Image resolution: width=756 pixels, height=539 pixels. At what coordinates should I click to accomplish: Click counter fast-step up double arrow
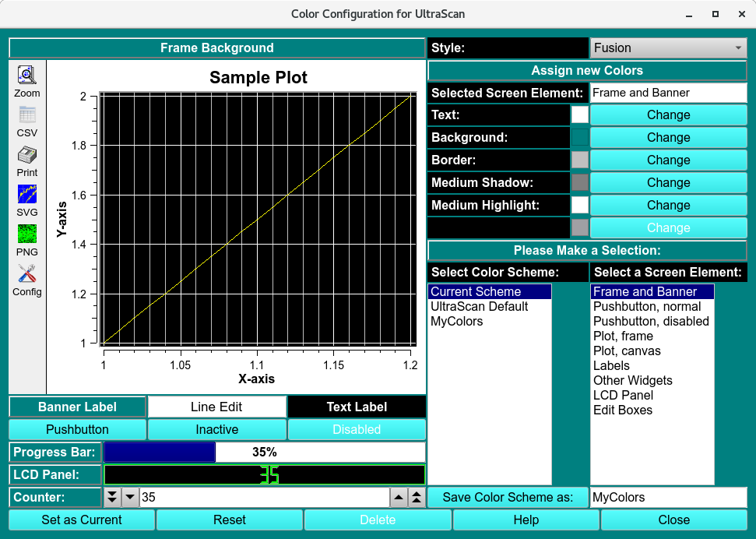click(x=417, y=497)
